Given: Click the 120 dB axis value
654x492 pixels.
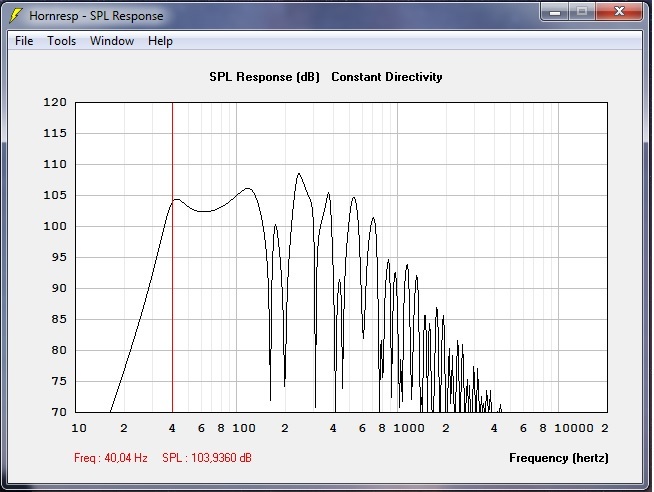Looking at the screenshot, I should click(55, 102).
